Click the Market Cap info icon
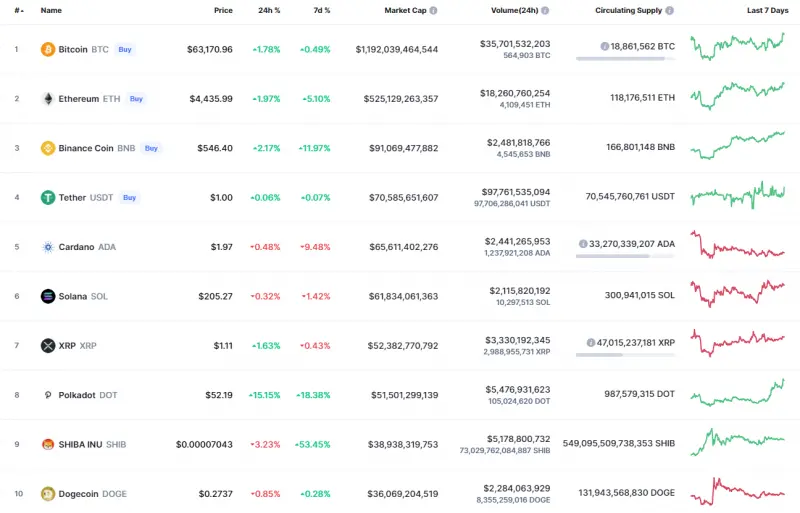The image size is (800, 513). (x=433, y=10)
